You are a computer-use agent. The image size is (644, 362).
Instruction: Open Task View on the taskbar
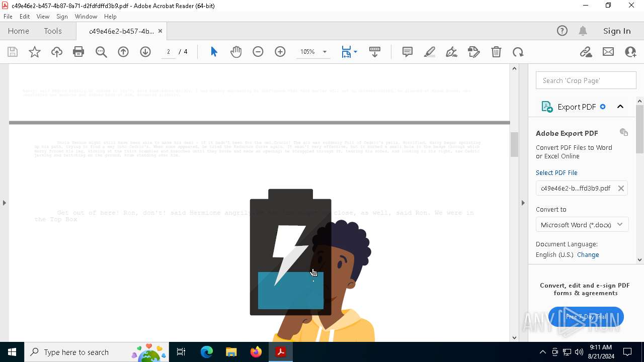pyautogui.click(x=181, y=352)
